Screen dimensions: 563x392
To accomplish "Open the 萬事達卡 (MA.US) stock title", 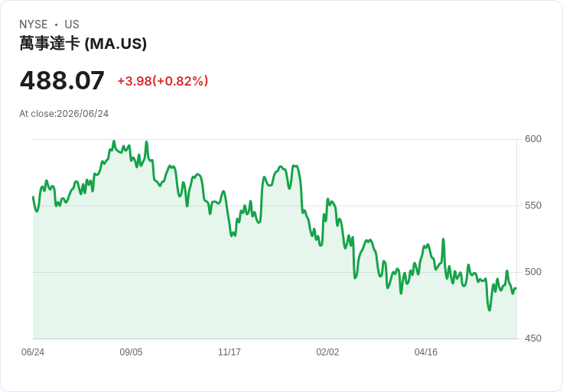I will point(83,44).
